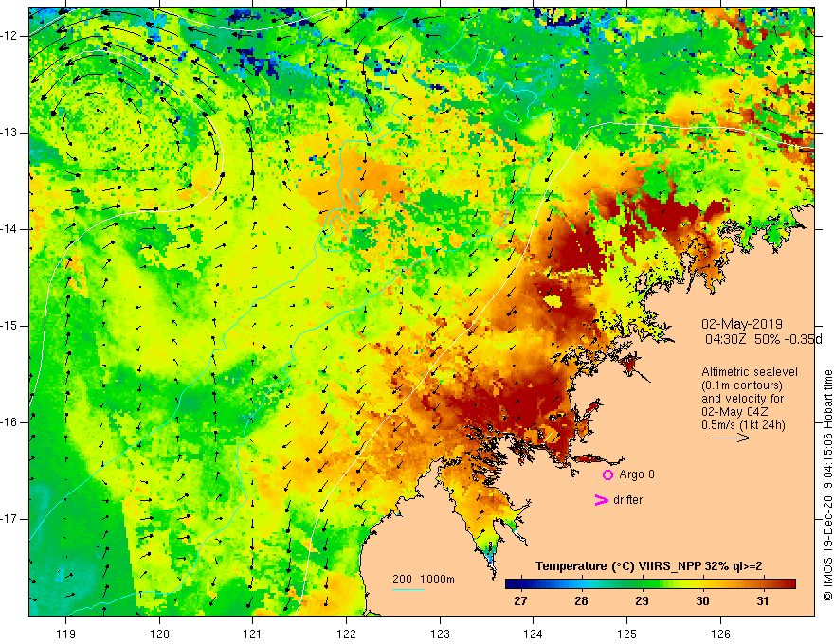Click the color bar tick label 27
The image size is (834, 644).
tap(520, 601)
